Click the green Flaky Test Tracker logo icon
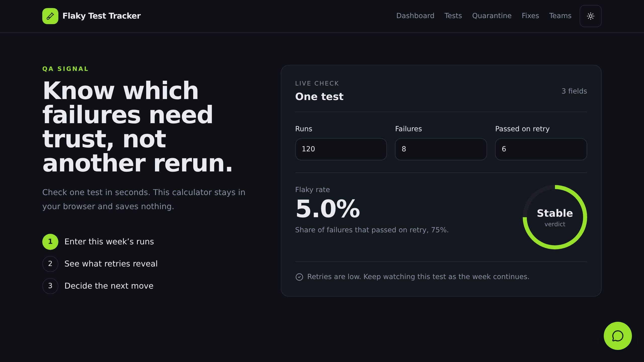 50,16
